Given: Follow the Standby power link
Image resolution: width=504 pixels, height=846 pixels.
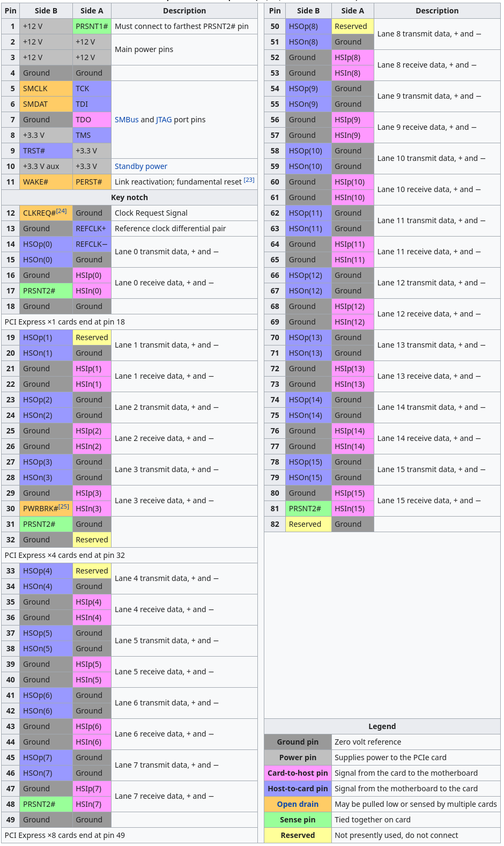Looking at the screenshot, I should point(141,166).
